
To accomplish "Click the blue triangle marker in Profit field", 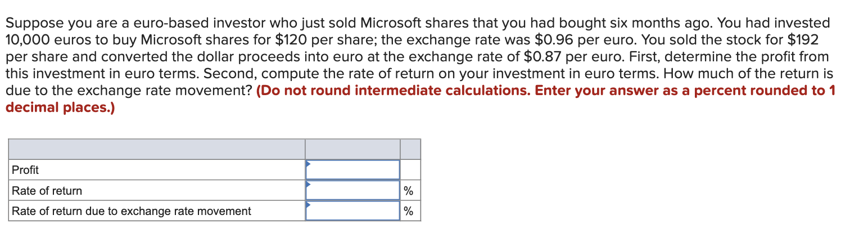I will pos(308,164).
